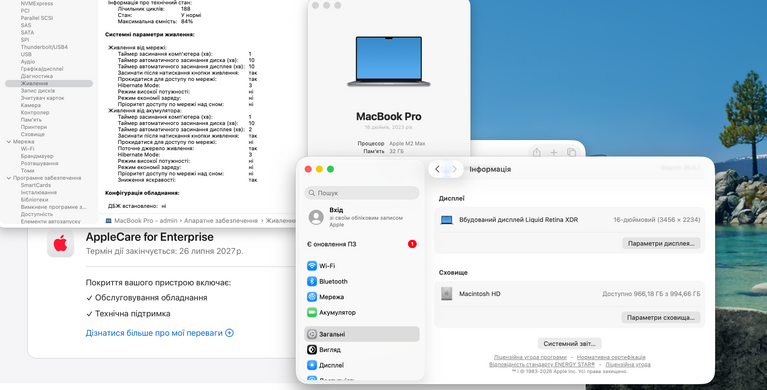Click the Дисплеї icon in Settings sidebar
Viewport: 767px width, 390px height.
(x=312, y=365)
